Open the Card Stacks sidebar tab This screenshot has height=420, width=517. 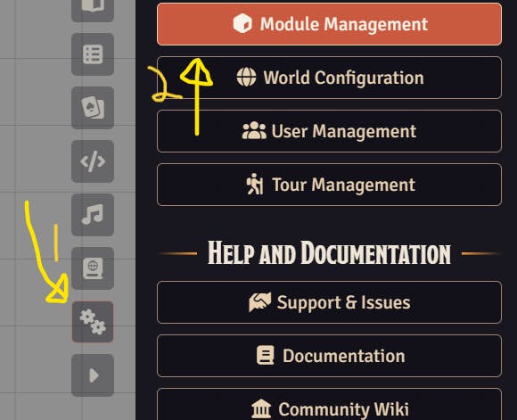coord(93,108)
